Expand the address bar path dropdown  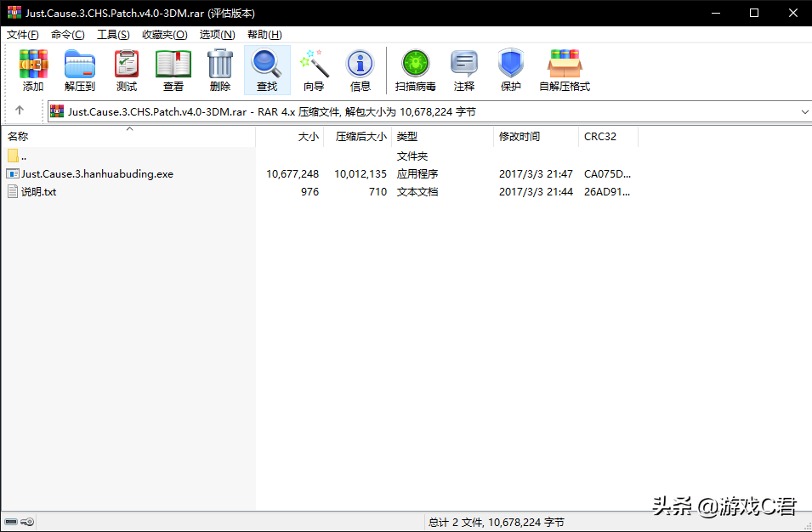[x=804, y=111]
